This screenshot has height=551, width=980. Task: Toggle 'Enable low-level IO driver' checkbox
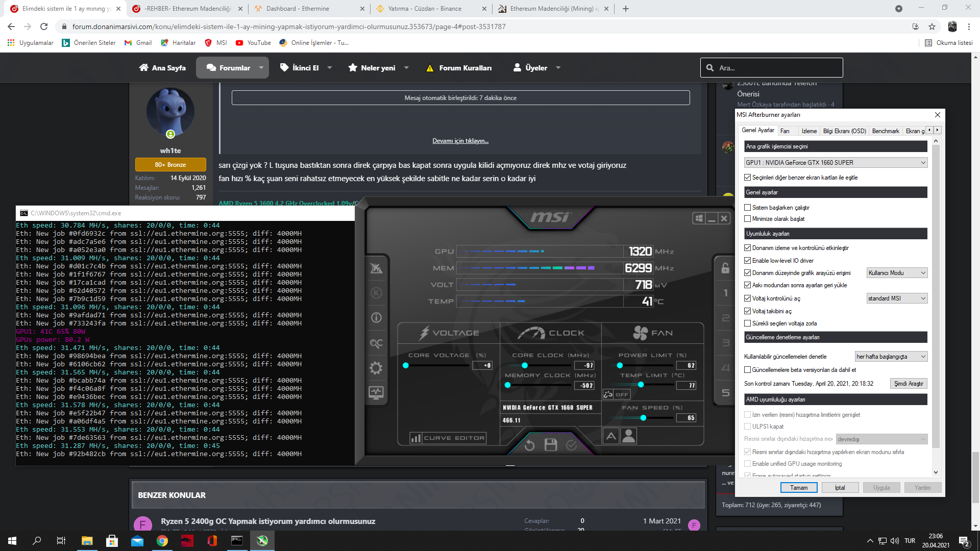point(747,261)
